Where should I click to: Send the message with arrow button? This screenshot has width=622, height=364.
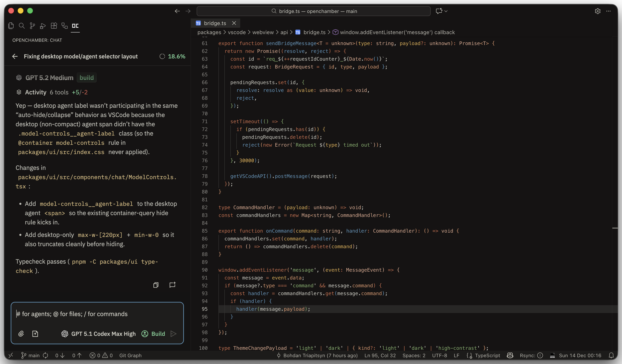174,334
